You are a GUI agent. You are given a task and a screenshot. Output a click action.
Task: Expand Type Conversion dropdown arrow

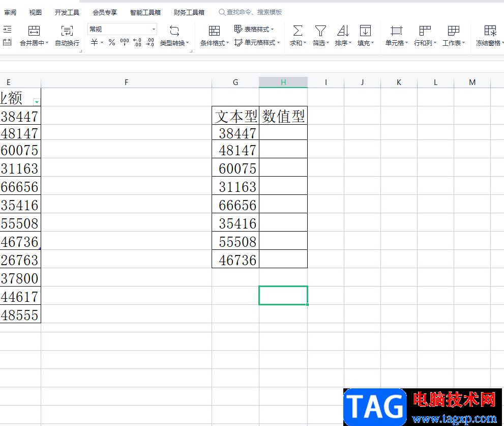(187, 43)
